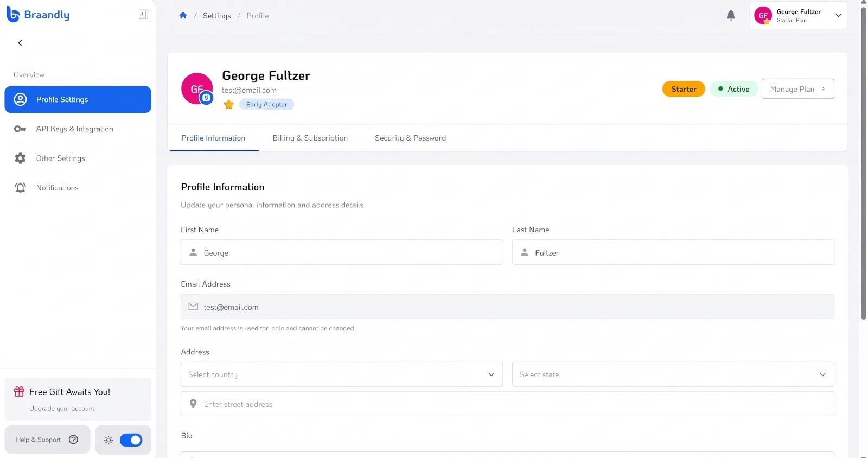Click the First Name input field
868x458 pixels.
point(342,252)
